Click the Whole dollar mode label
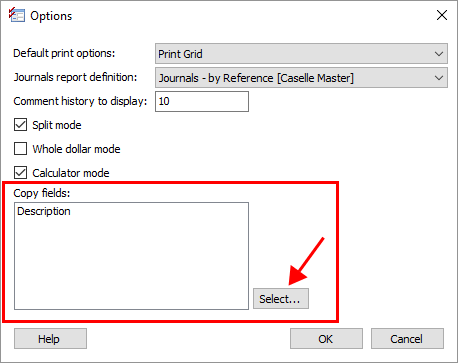Screen dimensions: 458x363 click(76, 149)
